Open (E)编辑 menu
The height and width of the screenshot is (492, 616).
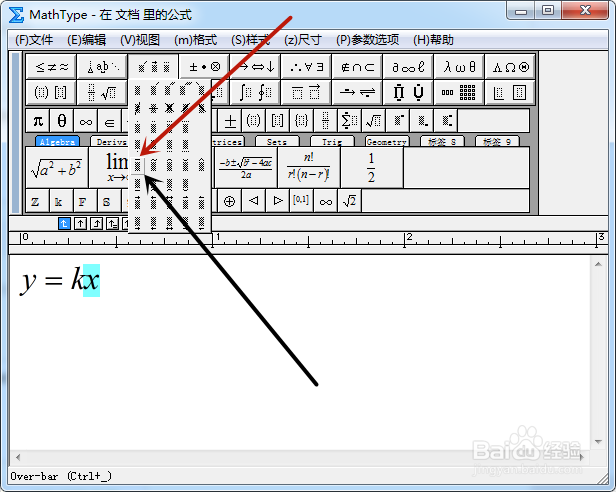tap(86, 40)
